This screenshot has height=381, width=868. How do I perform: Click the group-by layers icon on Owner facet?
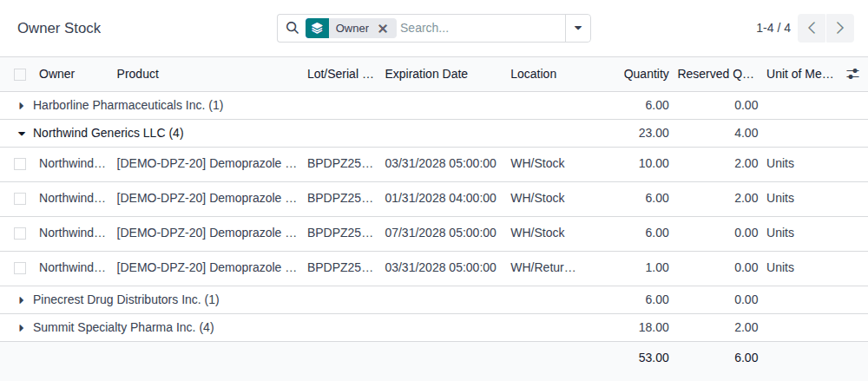(x=317, y=29)
